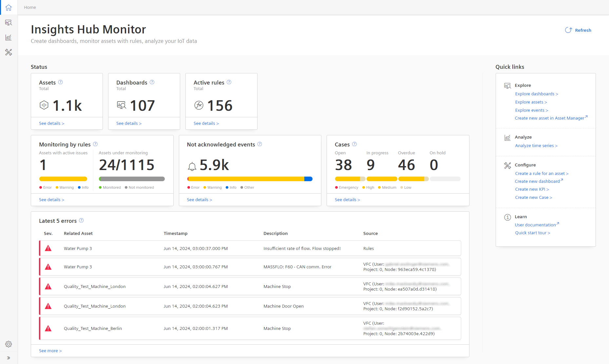Click the bell icon beside 5.9k
This screenshot has height=364, width=609.
pos(192,166)
